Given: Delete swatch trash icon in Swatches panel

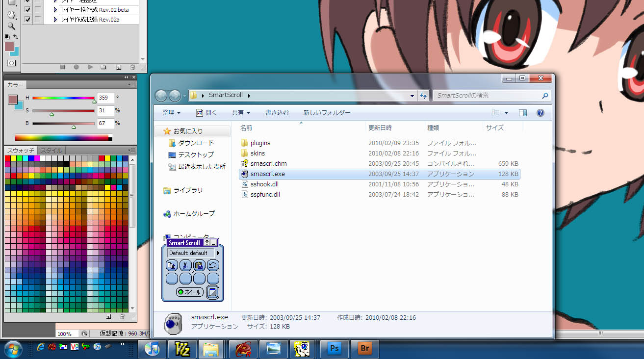Looking at the screenshot, I should tap(122, 317).
